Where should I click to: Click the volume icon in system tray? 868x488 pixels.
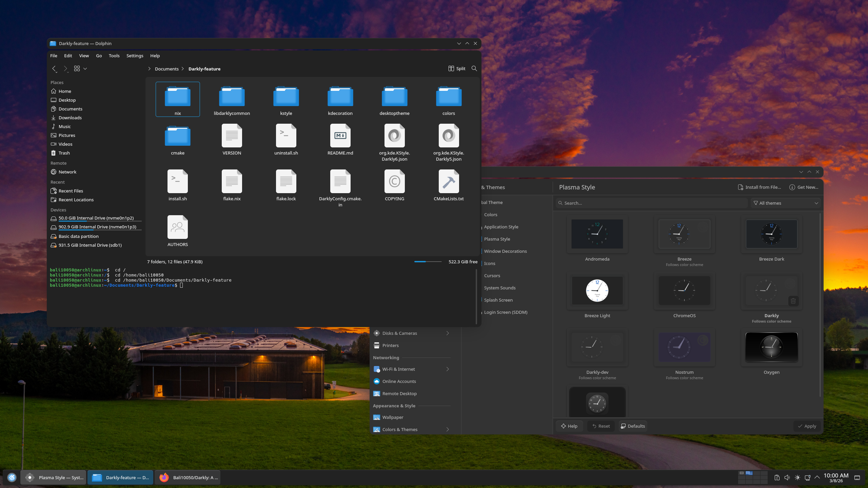[787, 477]
